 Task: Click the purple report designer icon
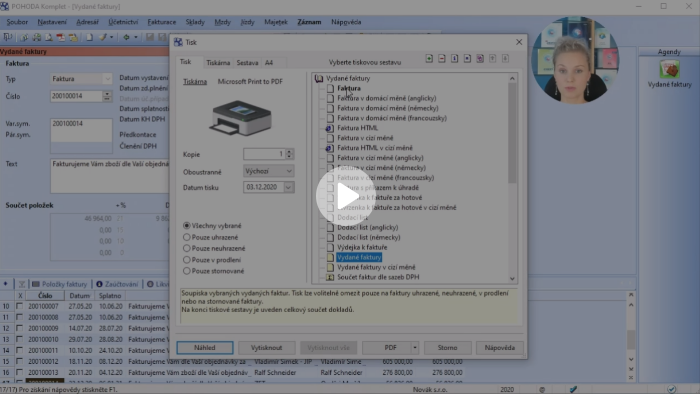pos(480,58)
